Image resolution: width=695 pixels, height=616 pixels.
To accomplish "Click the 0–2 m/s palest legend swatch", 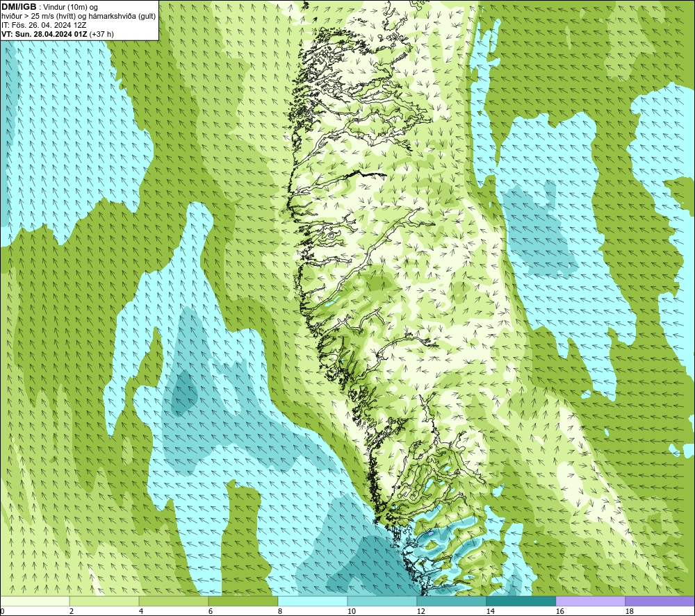I will pos(35,601).
